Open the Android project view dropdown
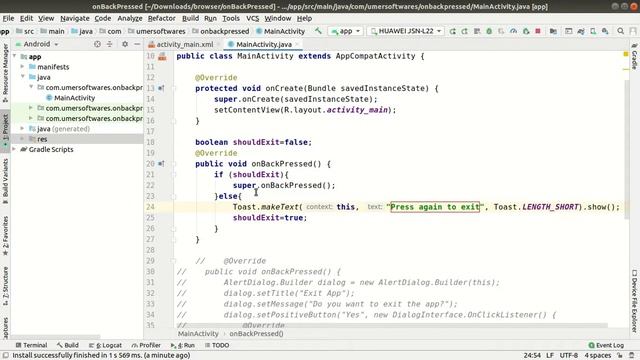 coord(37,44)
